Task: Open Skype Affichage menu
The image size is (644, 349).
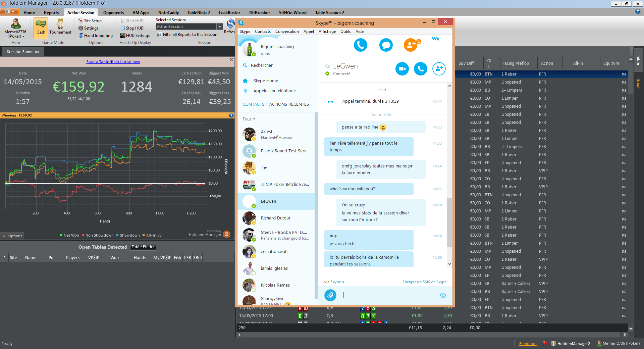Action: pos(327,32)
